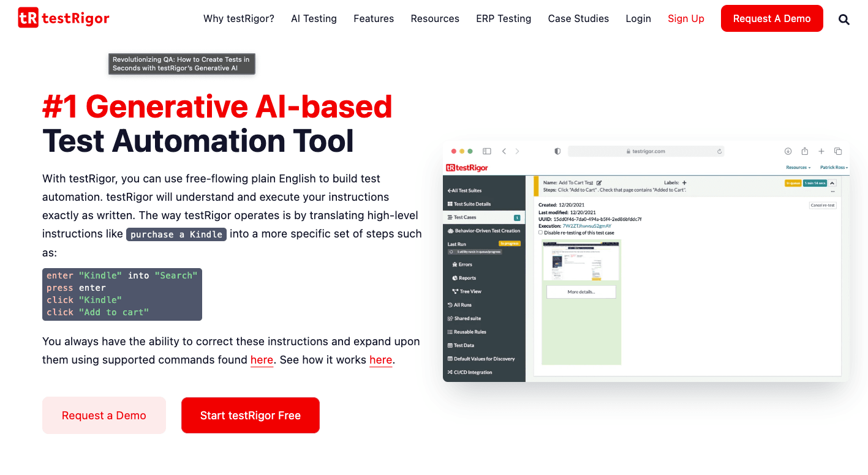Click the UUID value text
This screenshot has height=475, width=868.
597,219
